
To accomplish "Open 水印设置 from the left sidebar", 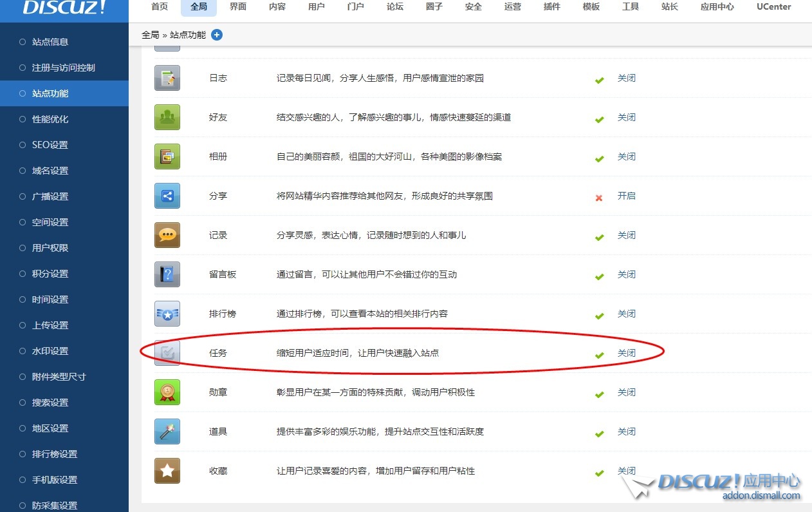I will point(50,351).
